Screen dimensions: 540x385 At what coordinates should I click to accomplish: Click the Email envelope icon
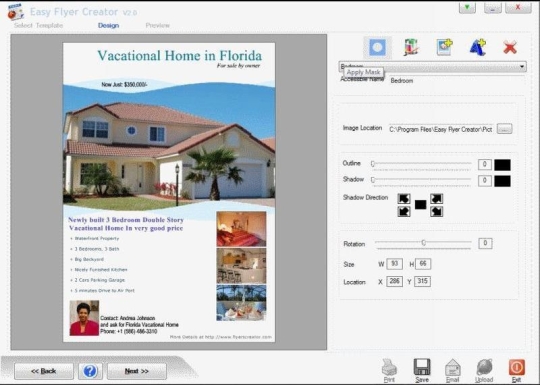pyautogui.click(x=453, y=370)
